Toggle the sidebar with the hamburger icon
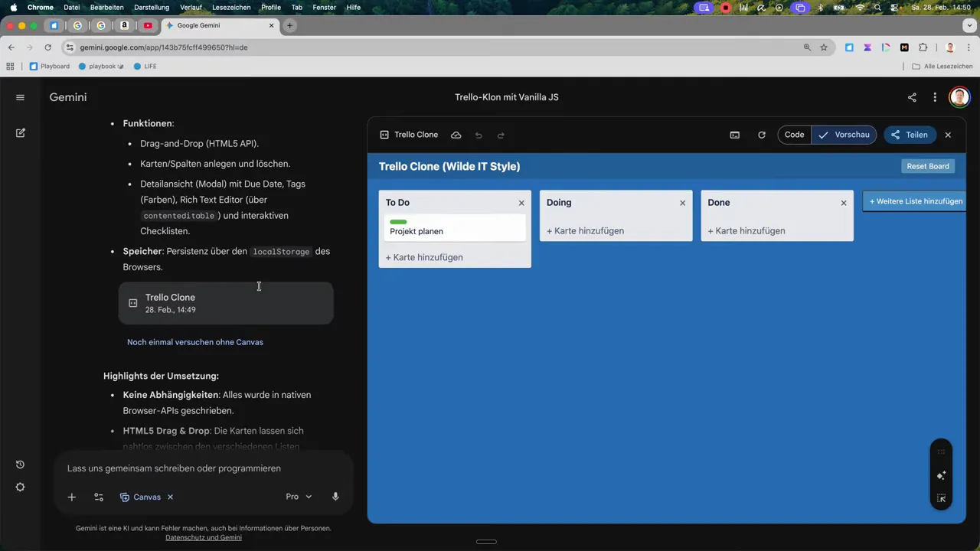The width and height of the screenshot is (980, 551). click(x=20, y=97)
